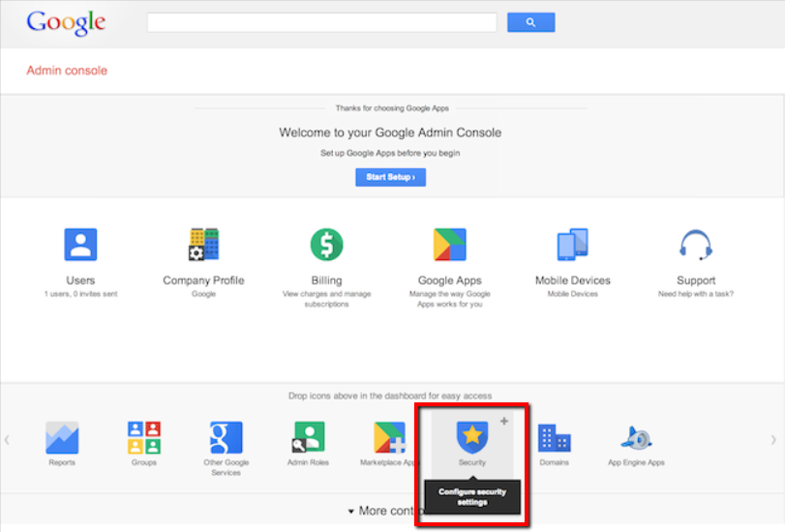Click the plus on Security tile
785x532 pixels.
coord(503,422)
